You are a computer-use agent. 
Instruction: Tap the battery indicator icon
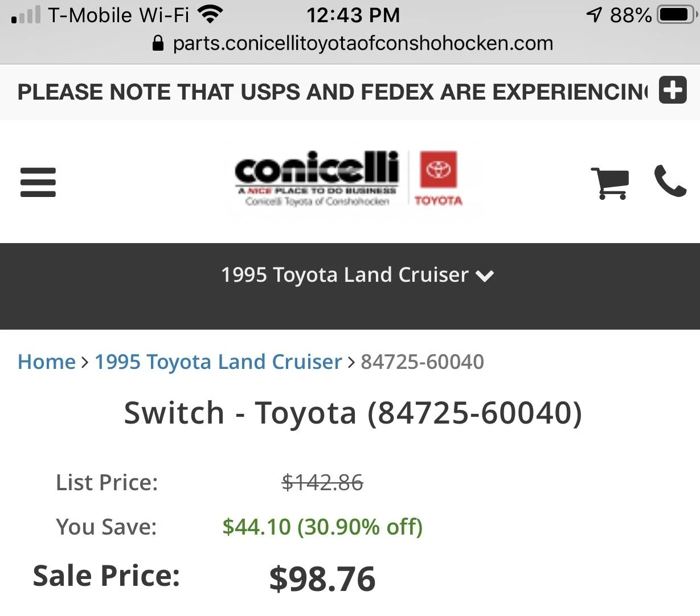676,14
